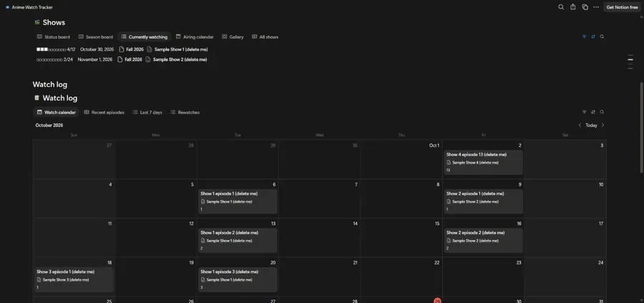Click the Get Notion free button
Image resolution: width=644 pixels, height=303 pixels.
click(622, 7)
